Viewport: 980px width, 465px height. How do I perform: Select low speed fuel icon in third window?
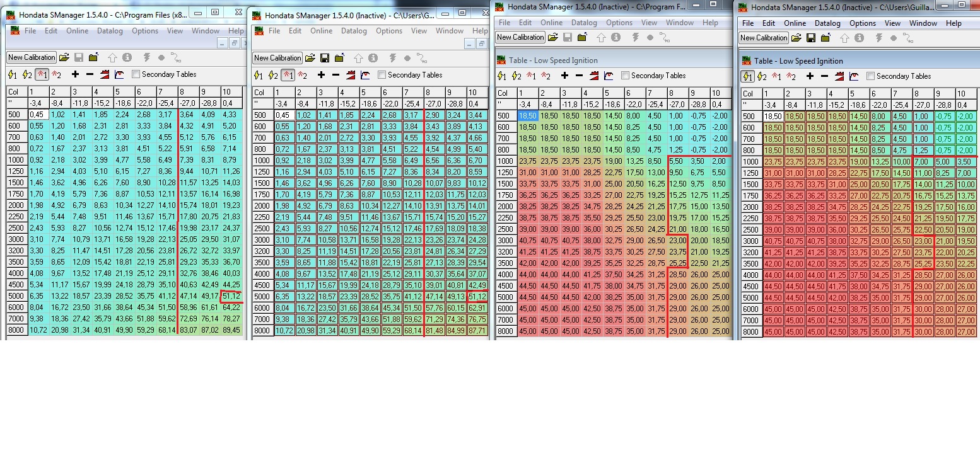coord(531,76)
